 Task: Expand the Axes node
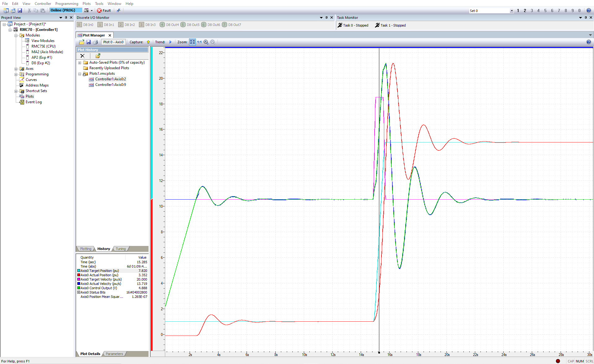(x=16, y=69)
